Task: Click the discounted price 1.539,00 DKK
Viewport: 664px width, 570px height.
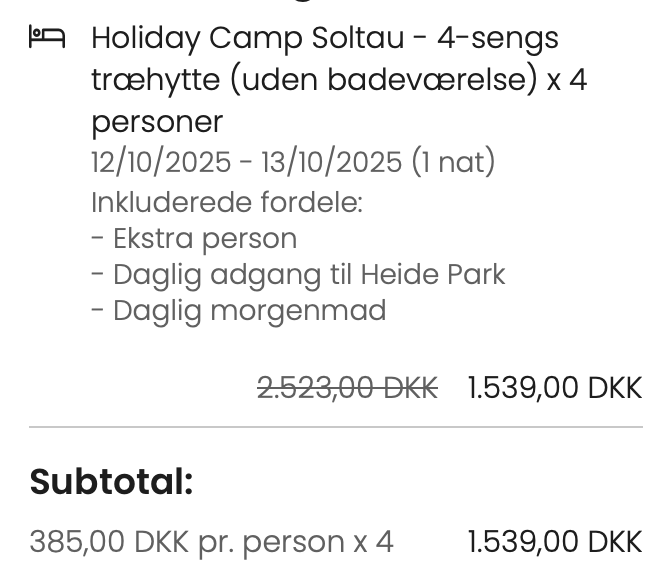Action: tap(555, 388)
